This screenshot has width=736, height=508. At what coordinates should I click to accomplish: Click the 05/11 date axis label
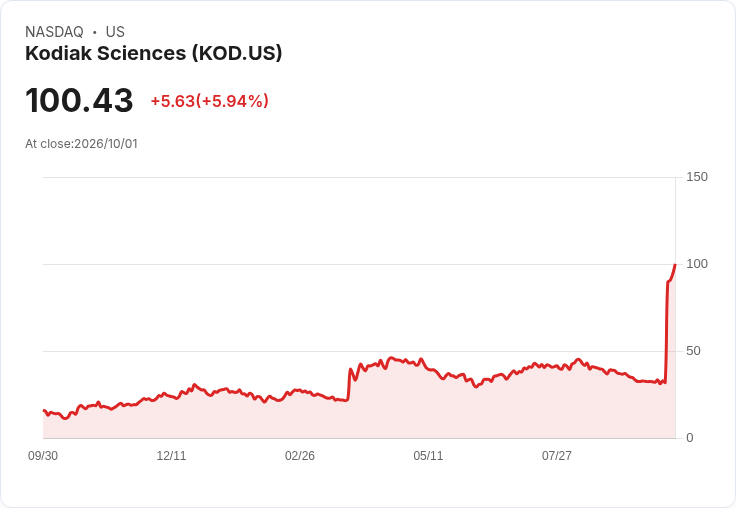coord(428,455)
